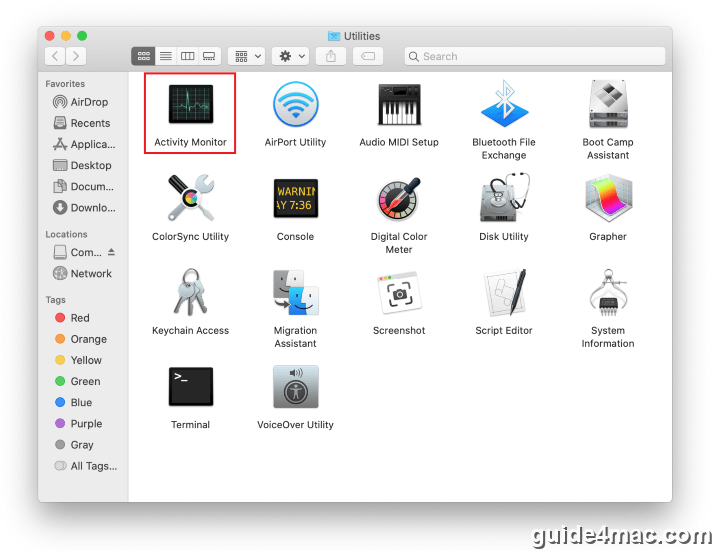Click the Favorites section header

65,84
